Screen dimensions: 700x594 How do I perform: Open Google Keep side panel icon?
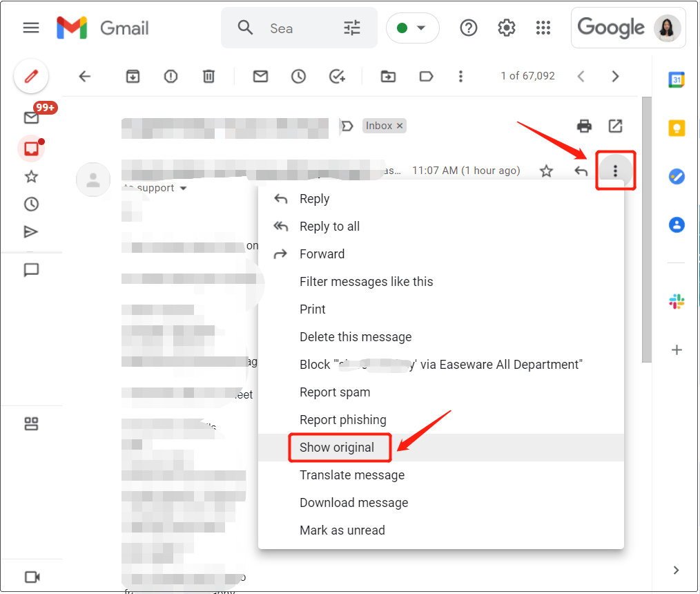(677, 128)
